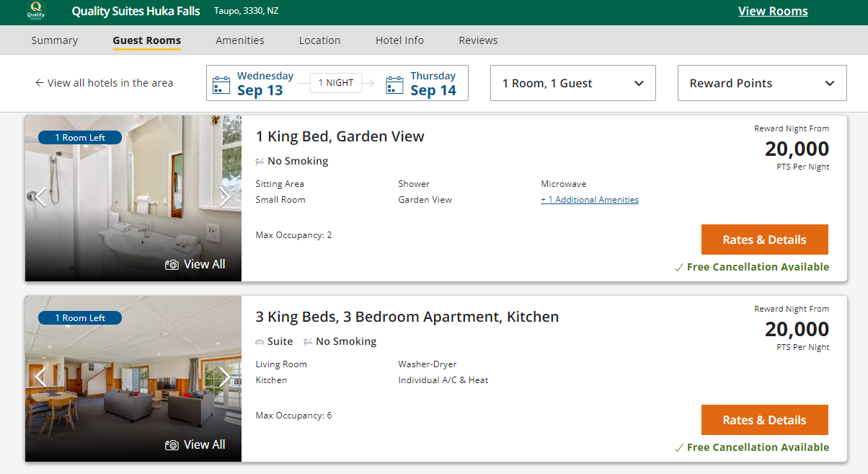Go back to View all hotels in the area
The height and width of the screenshot is (474, 868).
coord(104,83)
